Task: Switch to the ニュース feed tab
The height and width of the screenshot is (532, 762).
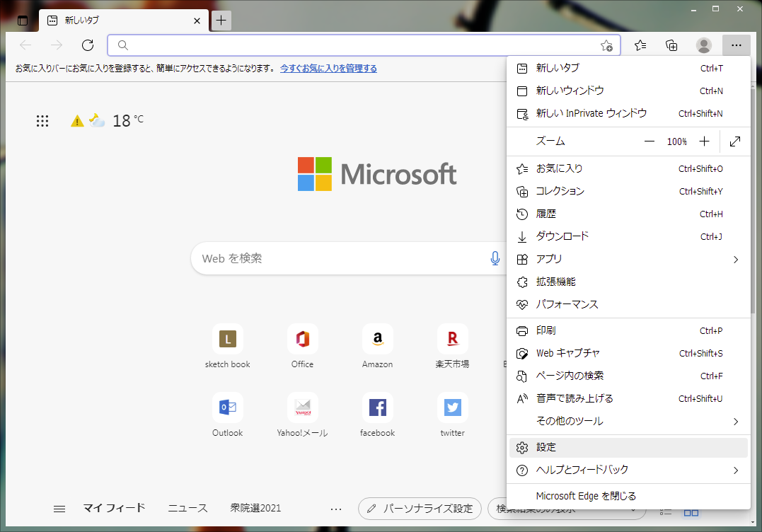Action: 187,508
